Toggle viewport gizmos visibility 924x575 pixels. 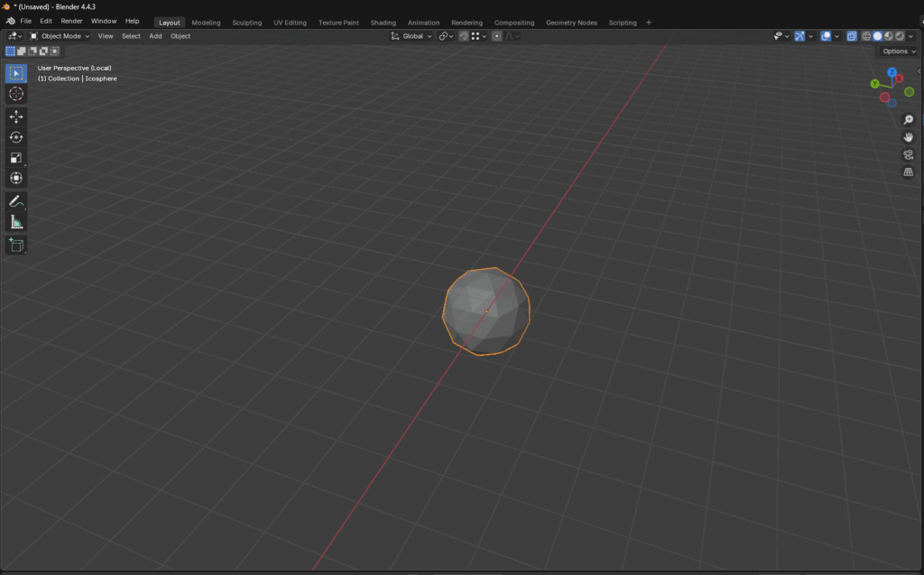[x=799, y=36]
